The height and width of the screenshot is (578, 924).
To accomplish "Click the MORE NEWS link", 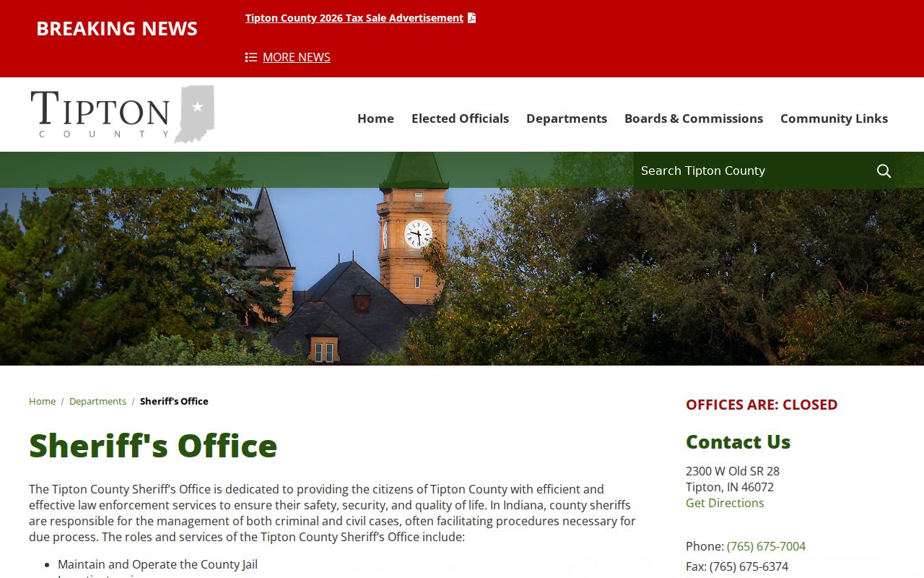I will [297, 57].
